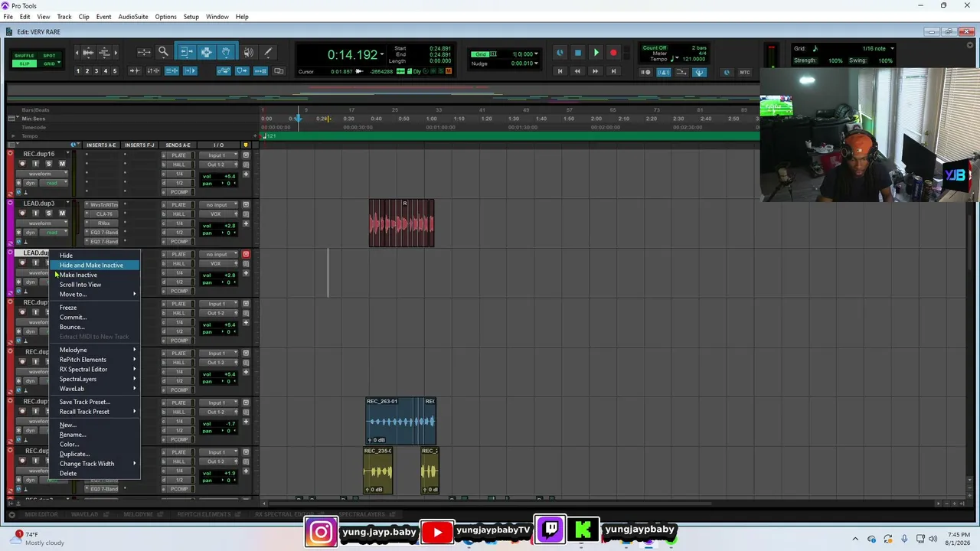The height and width of the screenshot is (551, 980).
Task: Open the main counter format dropdown
Action: point(382,54)
